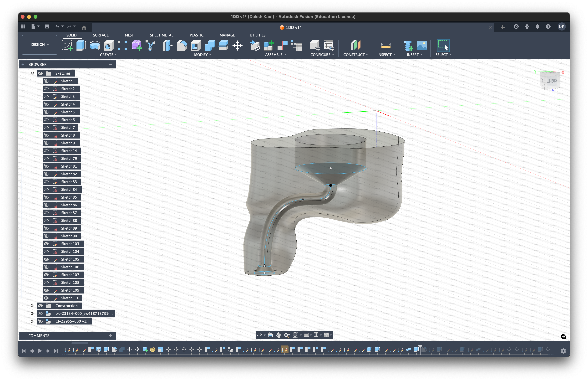The image size is (588, 381).
Task: Hide Sketch103 using its eye icon
Action: [x=46, y=244]
